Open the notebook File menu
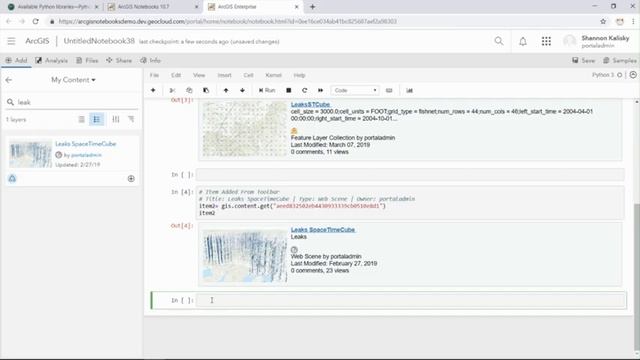This screenshot has width=640, height=360. click(154, 75)
